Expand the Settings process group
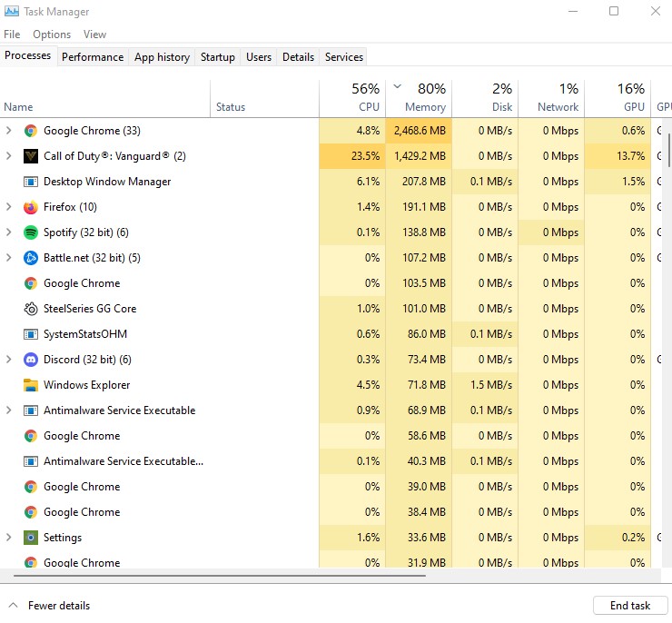This screenshot has width=672, height=623. (8, 537)
